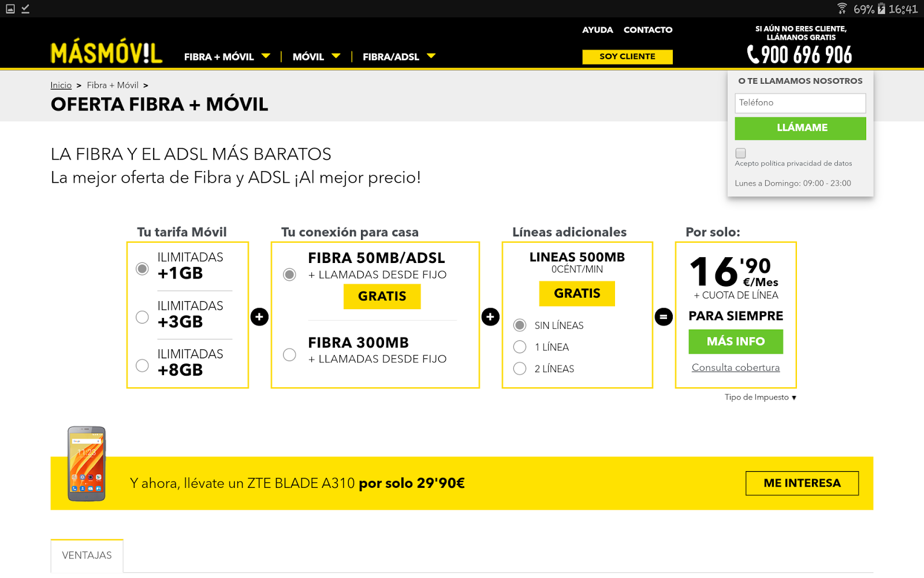Click the Fibra + Móvil breadcrumb

pyautogui.click(x=113, y=86)
